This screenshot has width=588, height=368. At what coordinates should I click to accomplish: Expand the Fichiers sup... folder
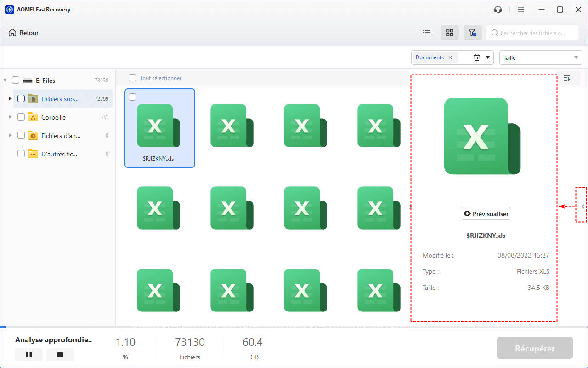tap(10, 98)
